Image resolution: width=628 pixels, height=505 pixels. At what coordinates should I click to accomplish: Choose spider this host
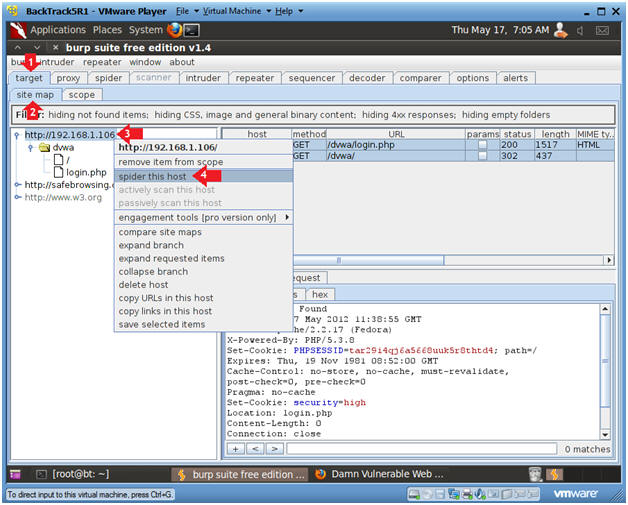coord(204,176)
